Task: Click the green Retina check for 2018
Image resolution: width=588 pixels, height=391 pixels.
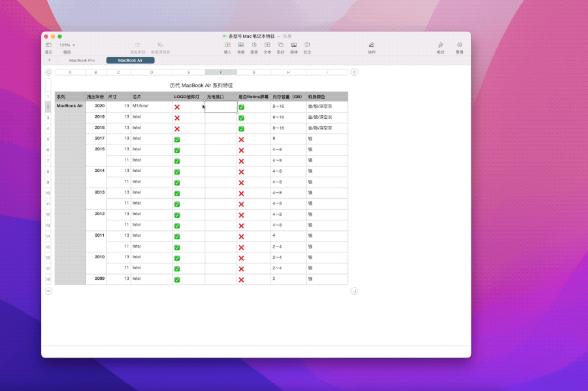Action: tap(241, 129)
